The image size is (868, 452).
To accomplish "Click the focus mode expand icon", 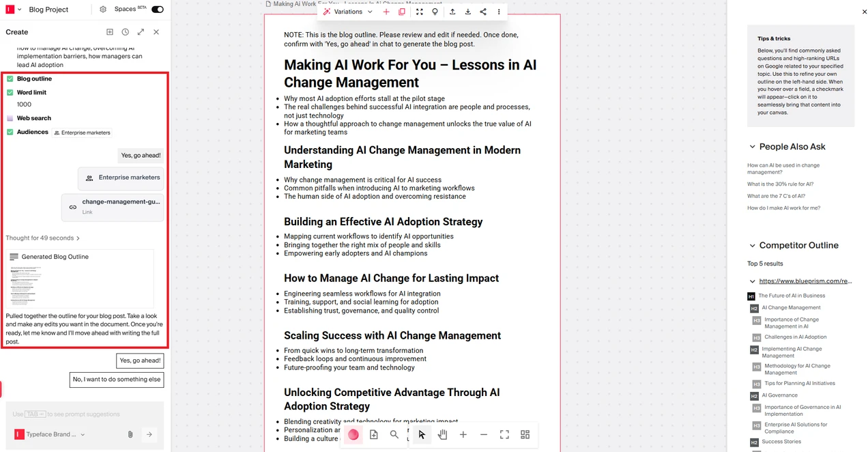I will [x=420, y=12].
